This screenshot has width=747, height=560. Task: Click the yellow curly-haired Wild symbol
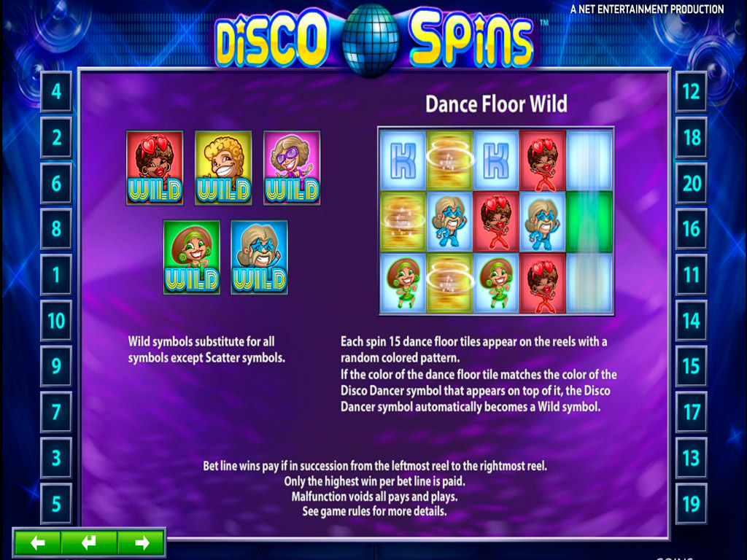[223, 168]
